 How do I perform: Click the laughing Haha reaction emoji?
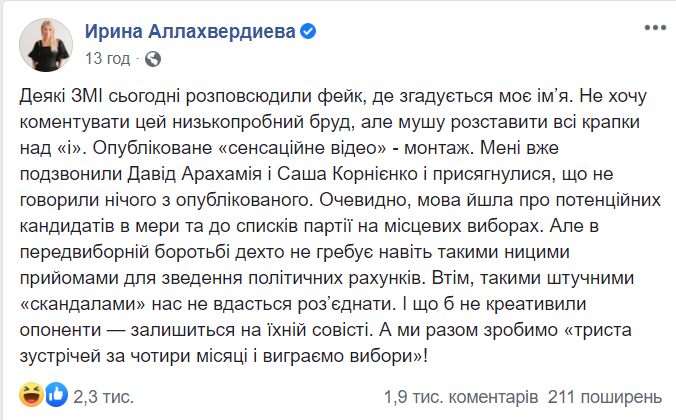click(31, 395)
